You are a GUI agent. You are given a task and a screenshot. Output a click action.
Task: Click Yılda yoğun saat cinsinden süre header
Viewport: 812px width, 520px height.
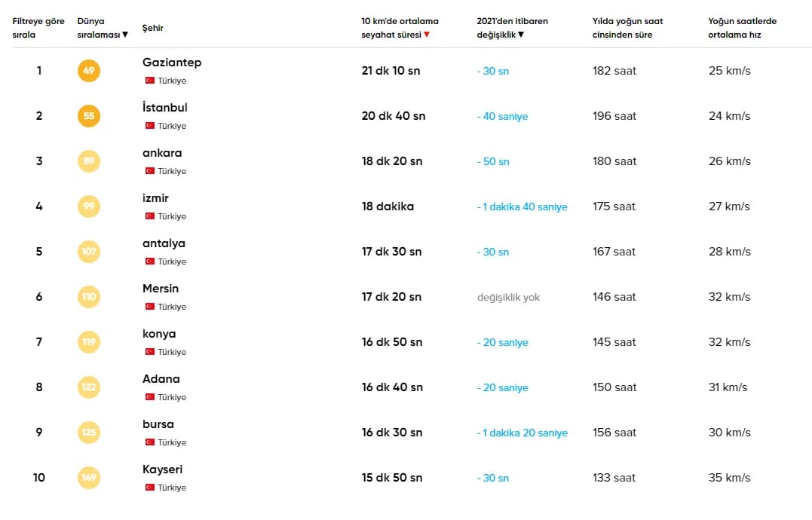[627, 28]
